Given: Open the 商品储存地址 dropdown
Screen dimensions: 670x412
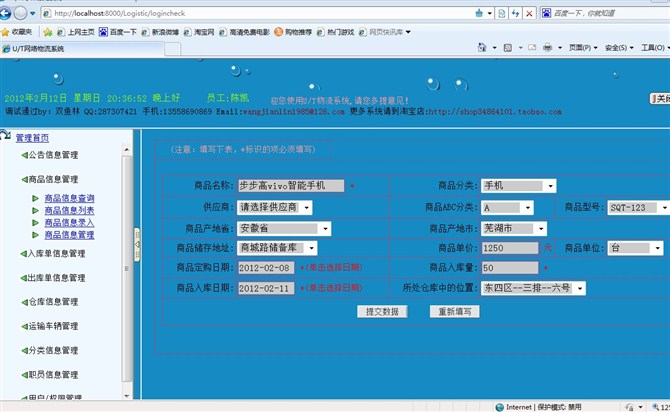Looking at the screenshot, I should click(277, 248).
